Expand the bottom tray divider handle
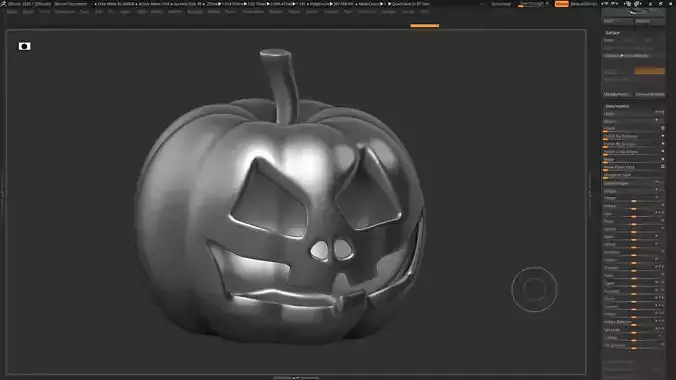Screen dimensions: 676x380 [296, 378]
